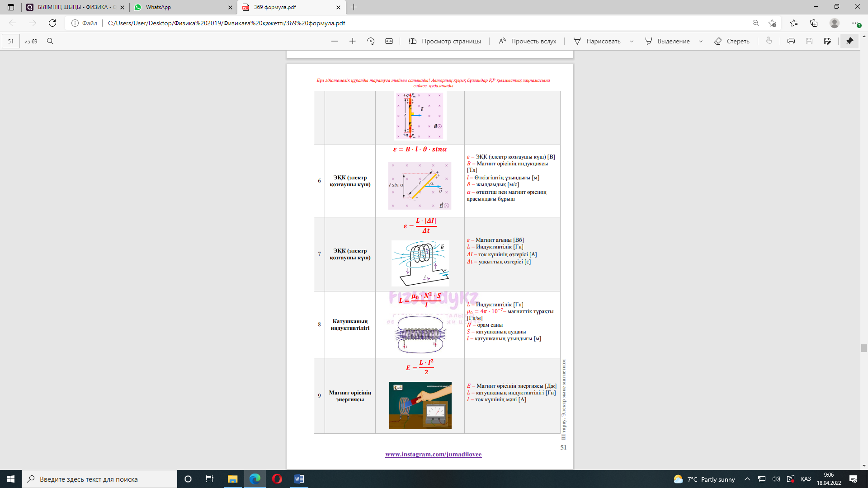Toggle Read aloud (Прочесть вслух)
This screenshot has height=488, width=868.
click(527, 41)
